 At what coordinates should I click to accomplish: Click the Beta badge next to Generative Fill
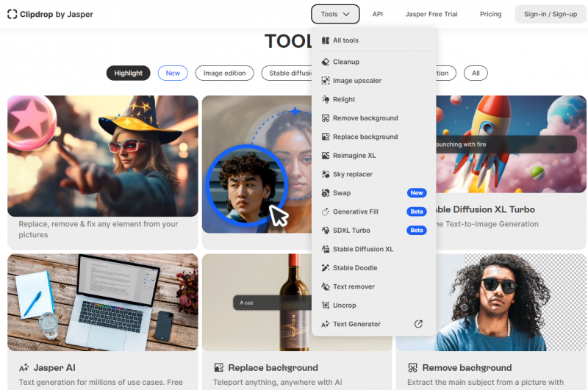(417, 212)
